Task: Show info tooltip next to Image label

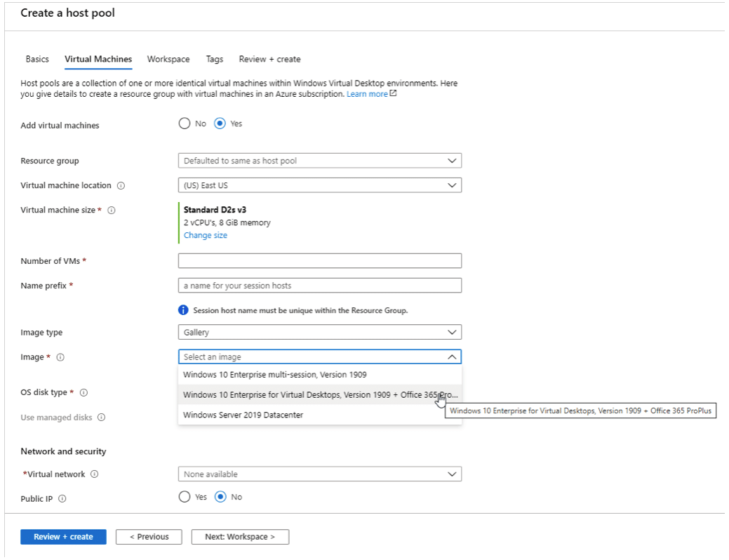Action: (60, 358)
